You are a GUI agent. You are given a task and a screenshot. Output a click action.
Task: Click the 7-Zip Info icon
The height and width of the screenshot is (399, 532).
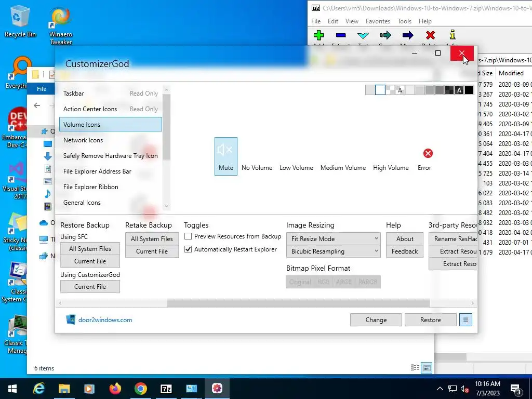pyautogui.click(x=453, y=35)
